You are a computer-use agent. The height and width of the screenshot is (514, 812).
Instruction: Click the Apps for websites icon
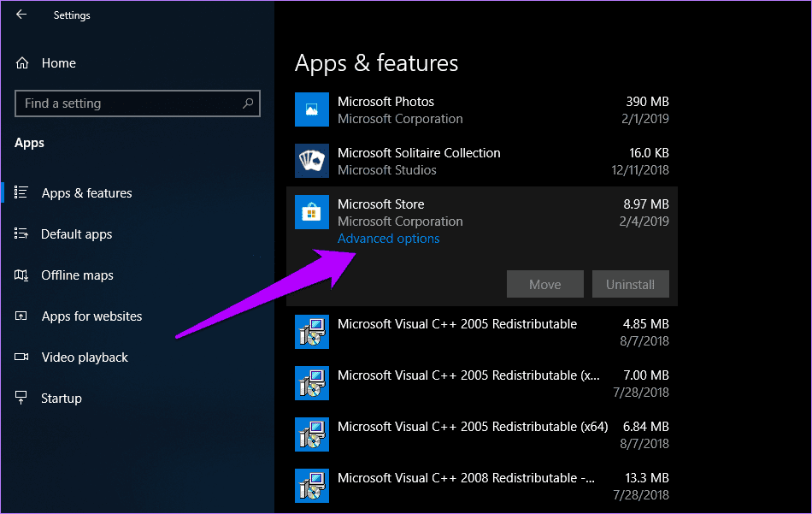pyautogui.click(x=21, y=316)
